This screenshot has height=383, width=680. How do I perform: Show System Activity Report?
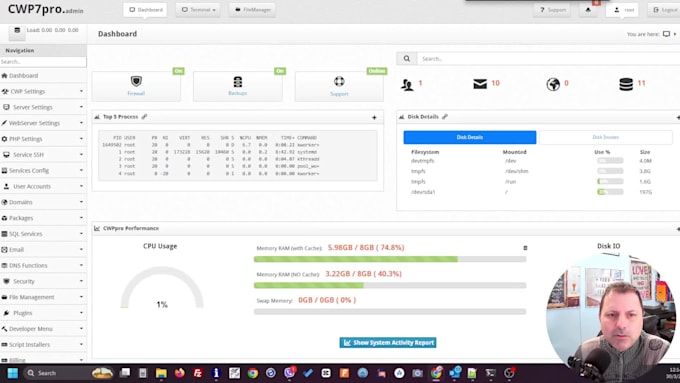coord(388,343)
